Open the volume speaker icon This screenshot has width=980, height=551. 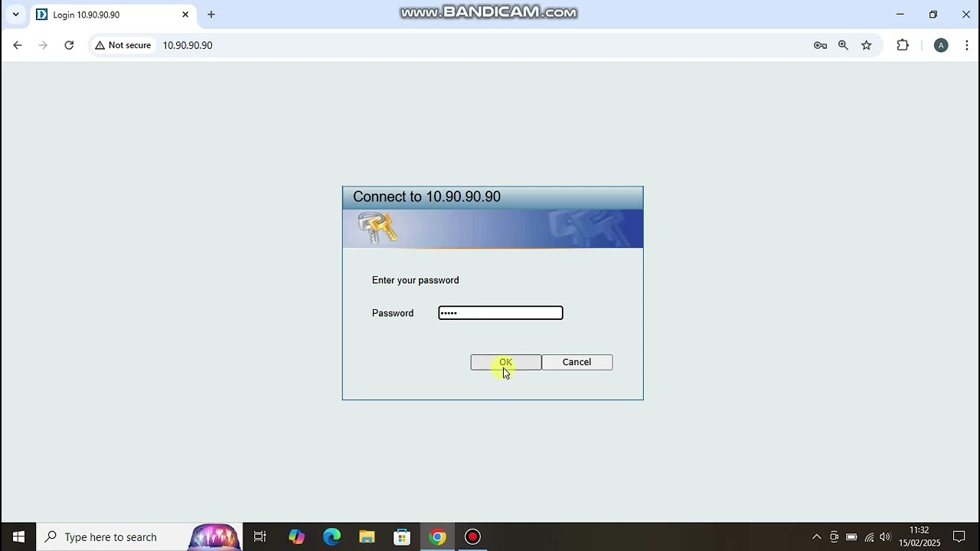(886, 536)
